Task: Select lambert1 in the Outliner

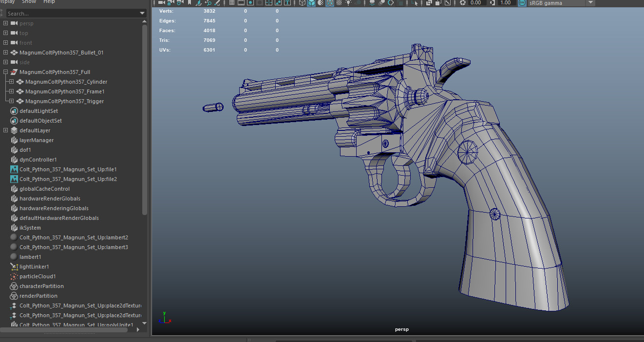Action: (x=31, y=256)
